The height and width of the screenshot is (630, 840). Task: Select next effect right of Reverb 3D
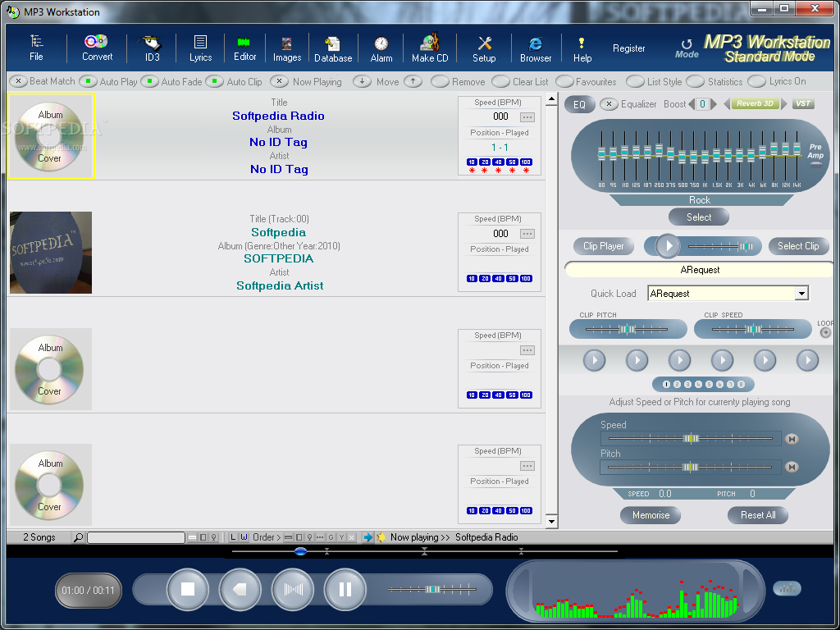click(x=783, y=103)
